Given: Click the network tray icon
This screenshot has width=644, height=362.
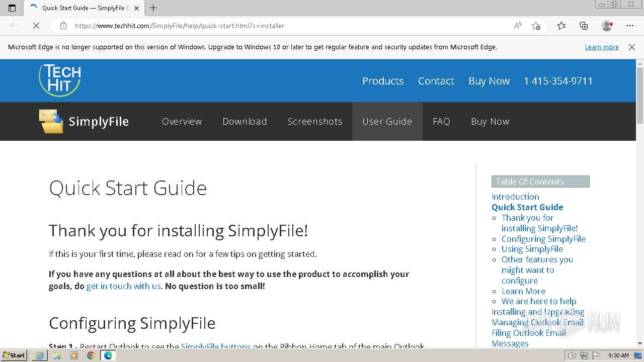Looking at the screenshot, I should pos(584,355).
